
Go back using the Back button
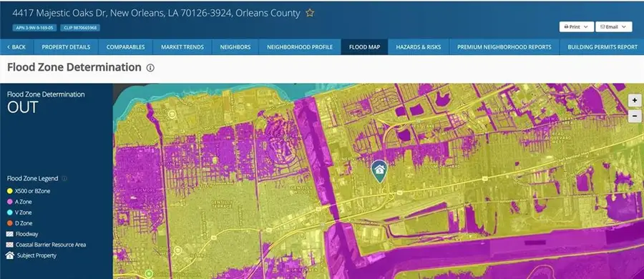(x=16, y=47)
